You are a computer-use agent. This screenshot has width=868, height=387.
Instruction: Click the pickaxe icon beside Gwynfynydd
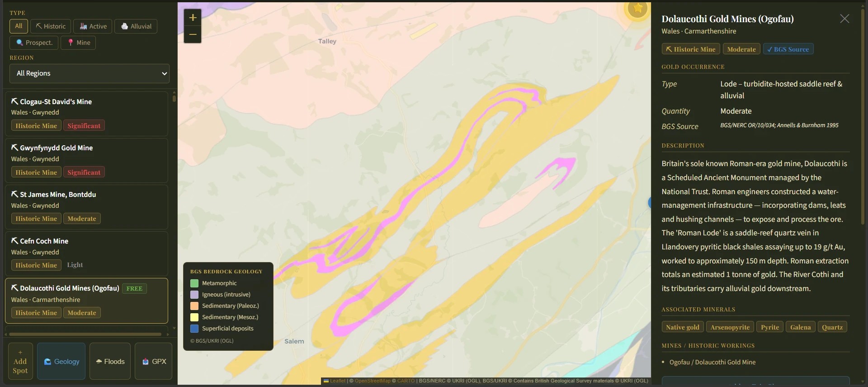coord(14,148)
